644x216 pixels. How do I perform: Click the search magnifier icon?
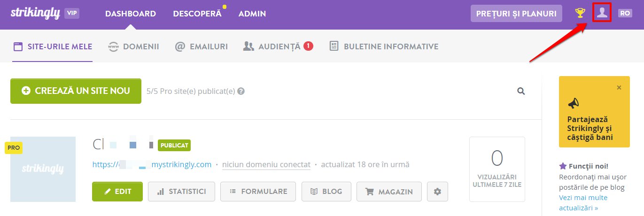521,91
